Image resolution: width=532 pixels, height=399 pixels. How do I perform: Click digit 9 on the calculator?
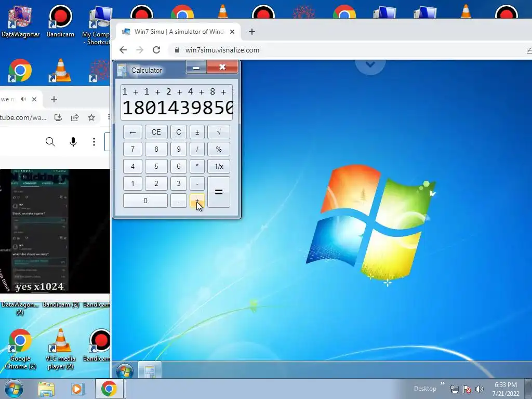click(x=179, y=149)
